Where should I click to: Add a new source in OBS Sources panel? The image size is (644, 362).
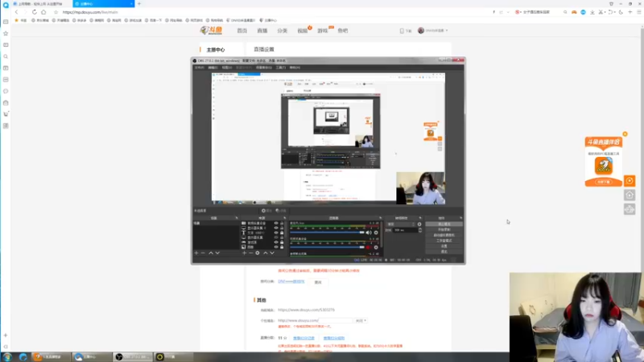coord(245,253)
